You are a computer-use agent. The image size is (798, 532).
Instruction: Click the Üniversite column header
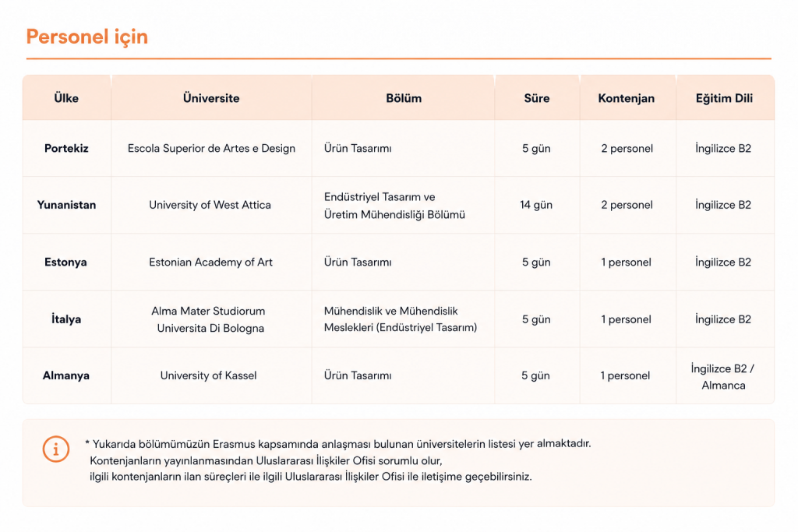(211, 98)
